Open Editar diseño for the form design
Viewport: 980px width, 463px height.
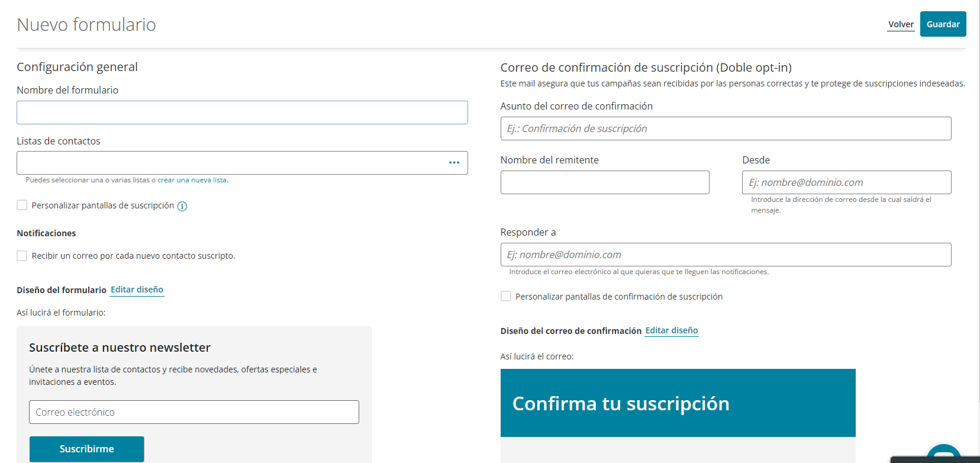pyautogui.click(x=137, y=290)
